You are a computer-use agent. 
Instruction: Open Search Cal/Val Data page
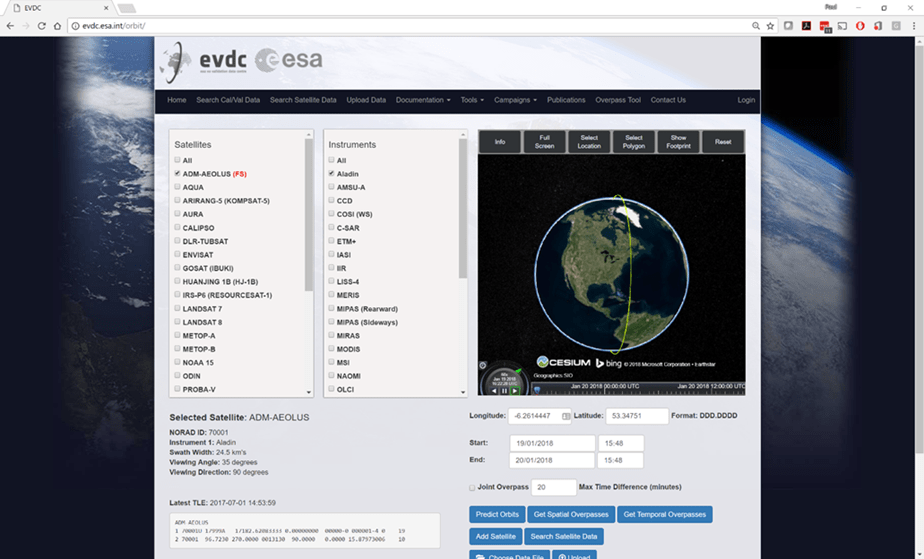[228, 100]
